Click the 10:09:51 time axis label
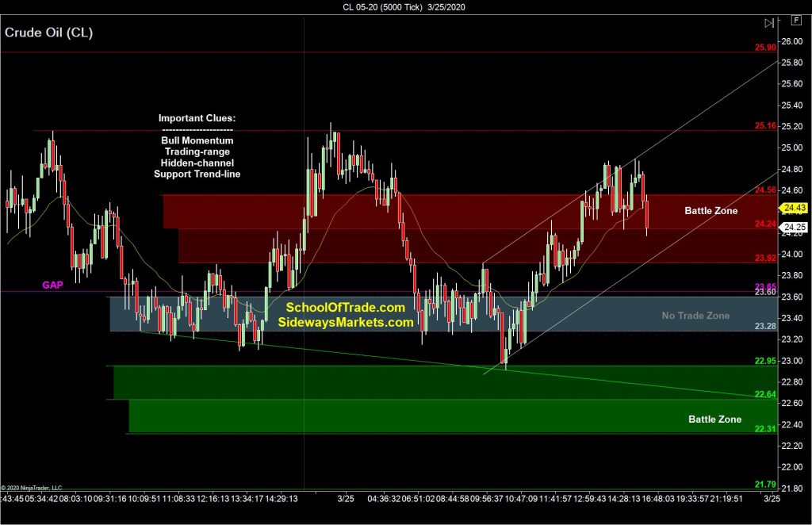 [x=144, y=499]
